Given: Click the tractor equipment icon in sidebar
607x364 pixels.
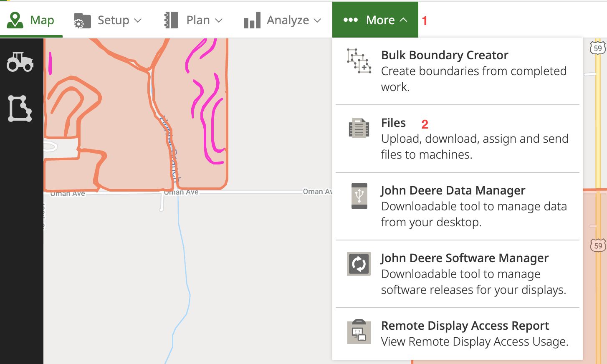Looking at the screenshot, I should coord(20,62).
